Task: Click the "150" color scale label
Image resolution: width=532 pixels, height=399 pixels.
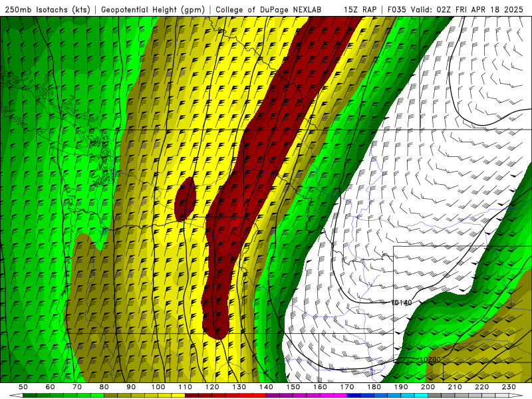Action: [293, 387]
